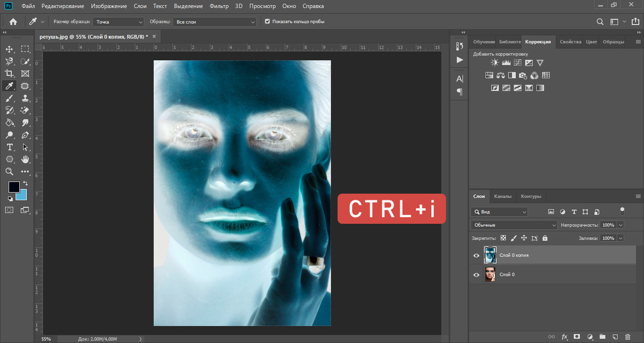Click the 'Слой 0 копия' layer thumbnail
The height and width of the screenshot is (343, 644).
point(490,255)
